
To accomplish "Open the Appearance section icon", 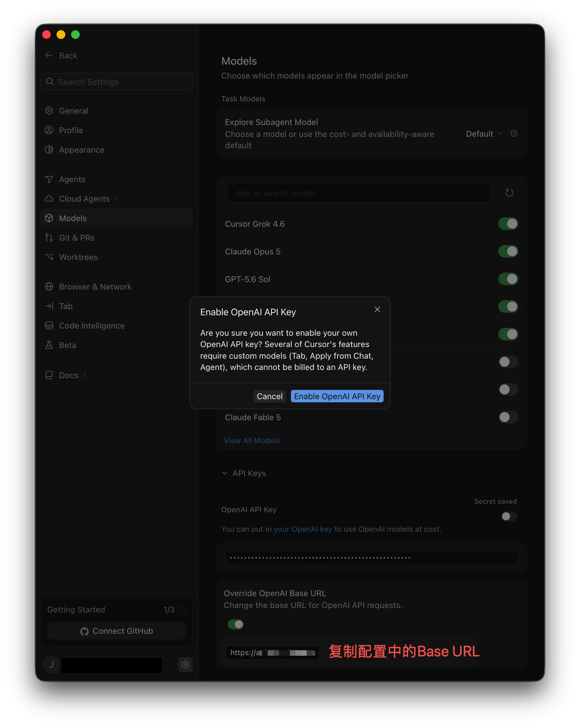I will pos(49,149).
